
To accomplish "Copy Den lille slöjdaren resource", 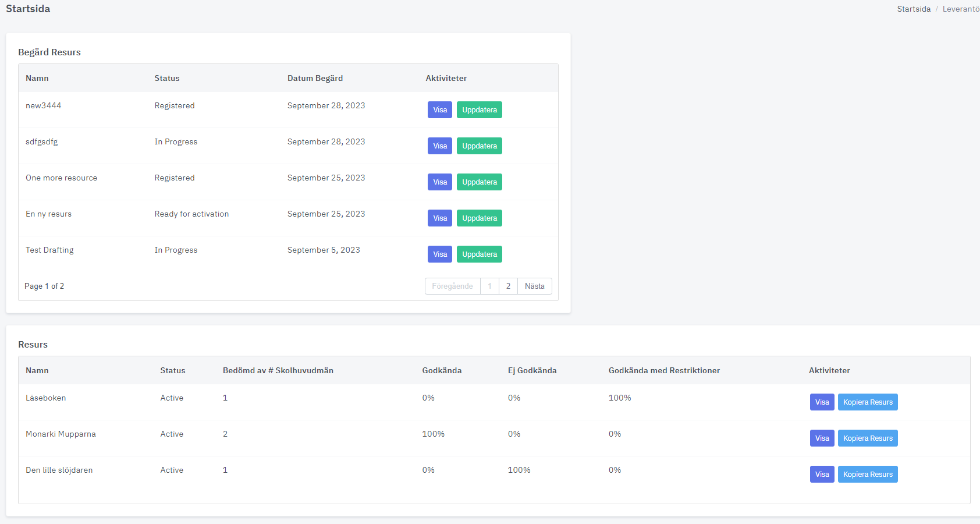I will [868, 475].
